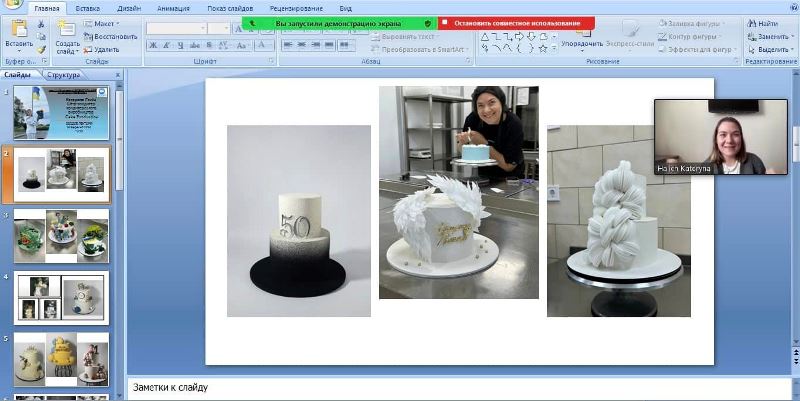
Task: Click the Найти button
Action: (763, 23)
